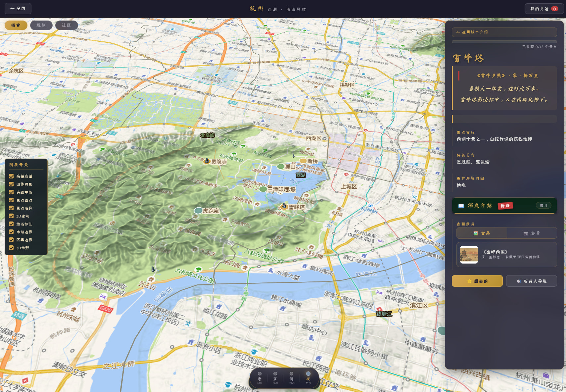Click the speaker icon in 听诗人导览

519,281
